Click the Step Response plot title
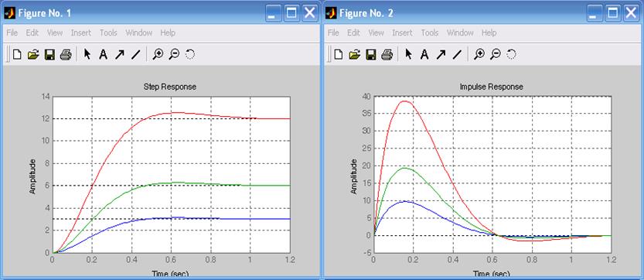Screen dimensions: 644x280 (x=169, y=87)
